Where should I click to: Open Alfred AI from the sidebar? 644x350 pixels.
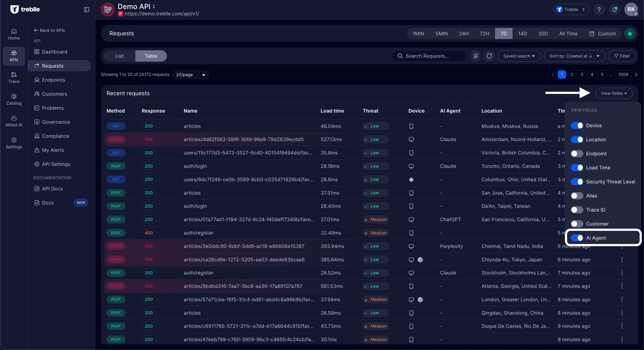(x=14, y=121)
